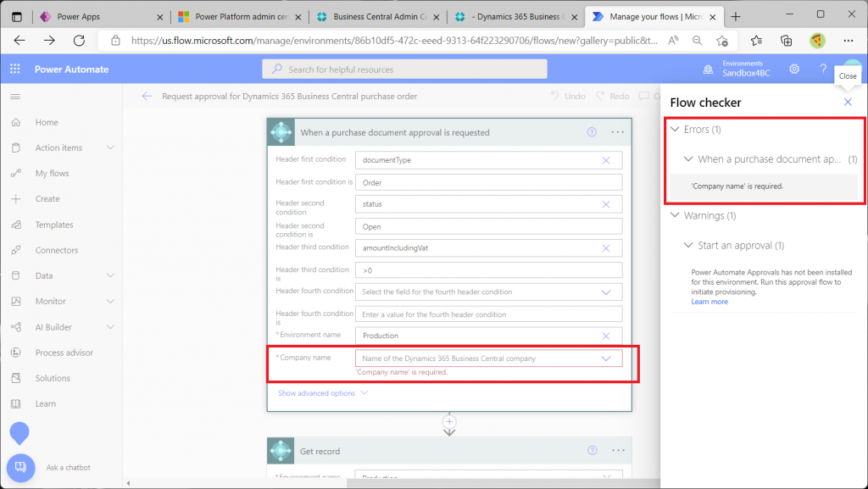Switch to the Power Platform admin center tab
Viewport: 868px width, 489px height.
(239, 17)
